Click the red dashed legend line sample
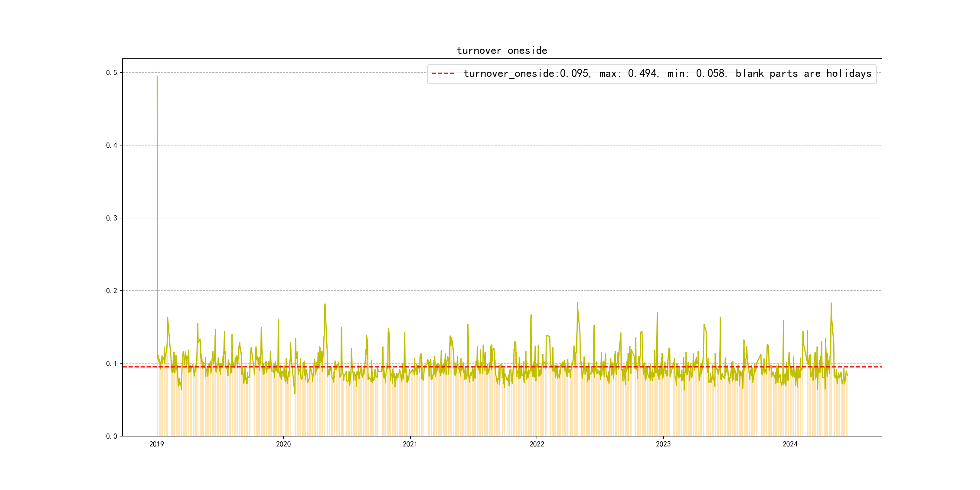This screenshot has width=980, height=490. [x=443, y=73]
